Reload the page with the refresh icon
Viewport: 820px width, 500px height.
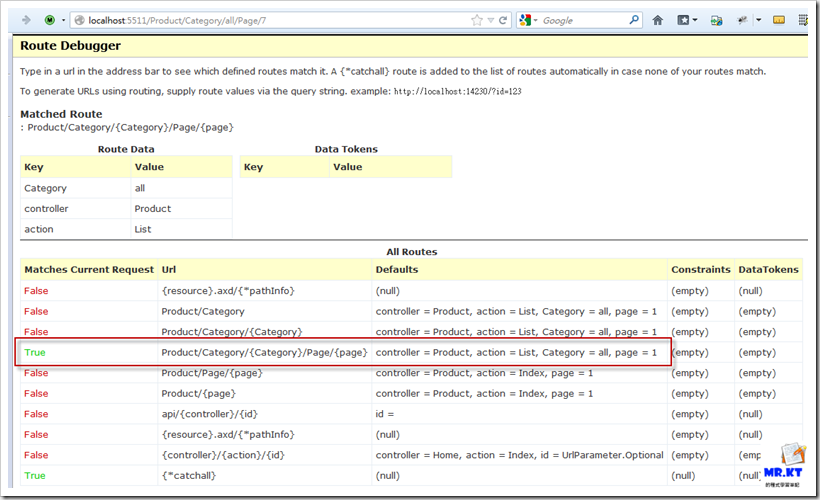tap(503, 20)
